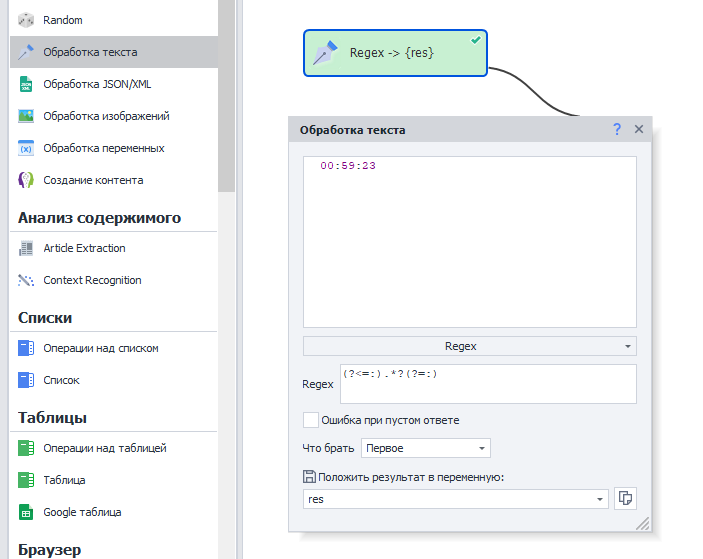
Task: Click the Google таблица sheets icon
Action: 26,512
